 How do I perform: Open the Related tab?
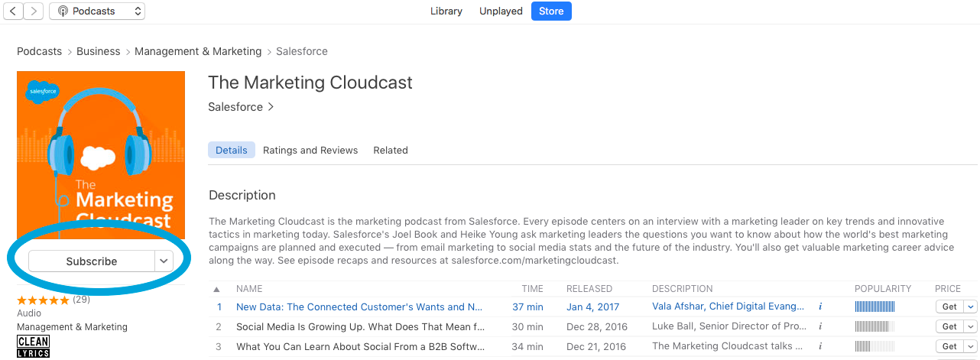pyautogui.click(x=391, y=150)
